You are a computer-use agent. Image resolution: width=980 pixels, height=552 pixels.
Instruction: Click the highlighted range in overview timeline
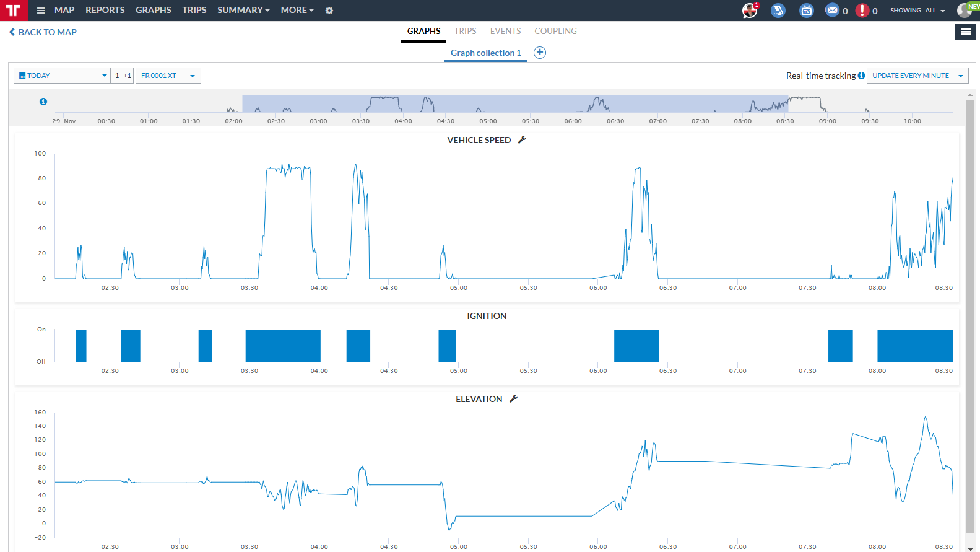point(515,104)
